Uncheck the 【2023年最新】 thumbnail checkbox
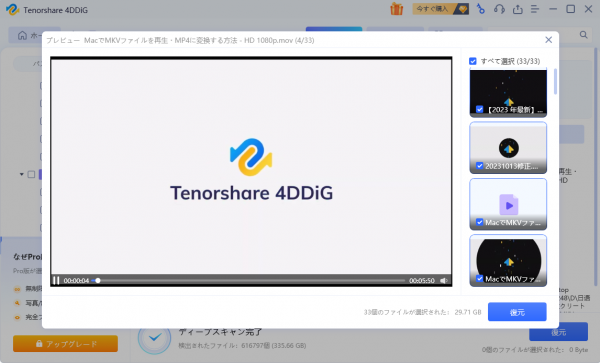Viewport: 600px width, 363px height. tap(479, 109)
